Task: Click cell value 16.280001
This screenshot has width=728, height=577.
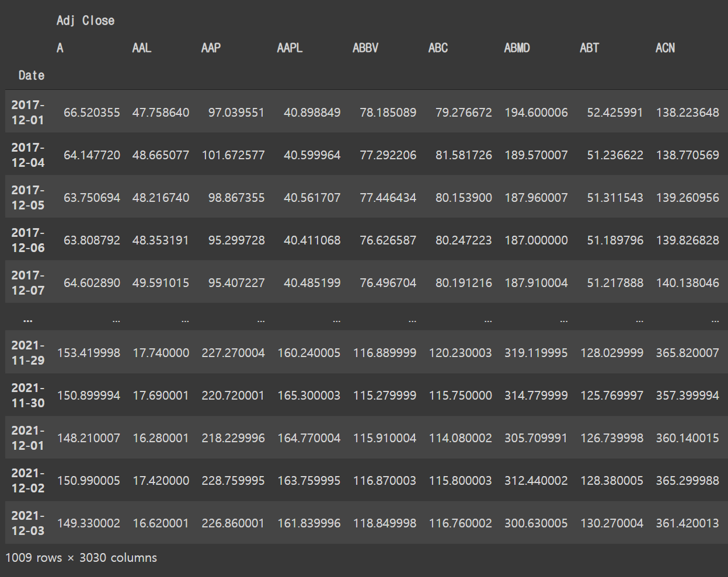Action: point(161,438)
